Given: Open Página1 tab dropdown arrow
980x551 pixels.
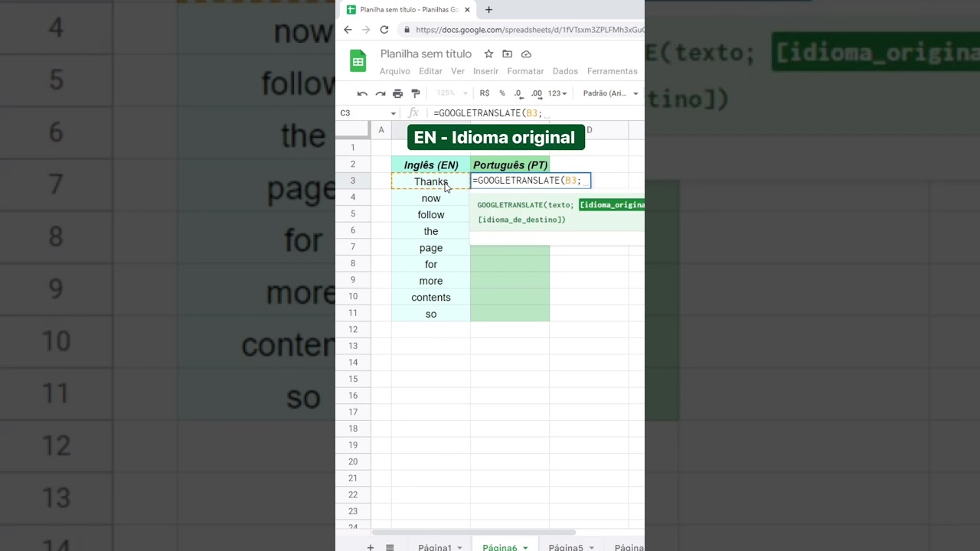Looking at the screenshot, I should [459, 548].
